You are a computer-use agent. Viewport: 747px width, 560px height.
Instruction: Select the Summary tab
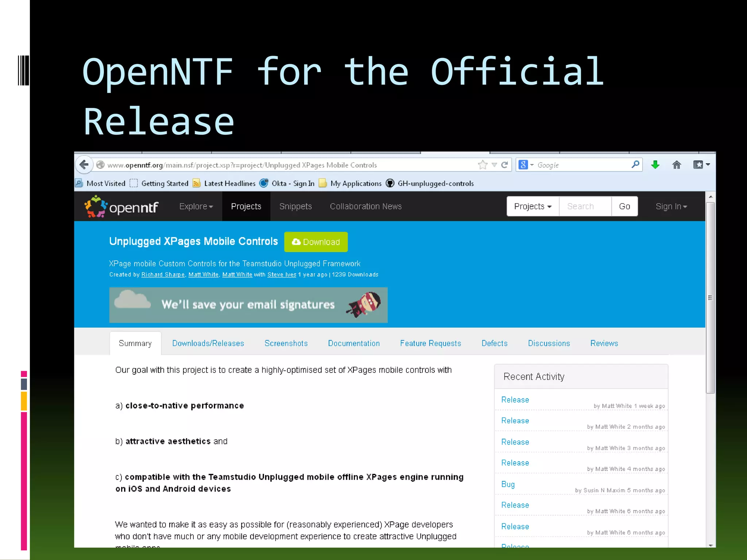point(135,343)
